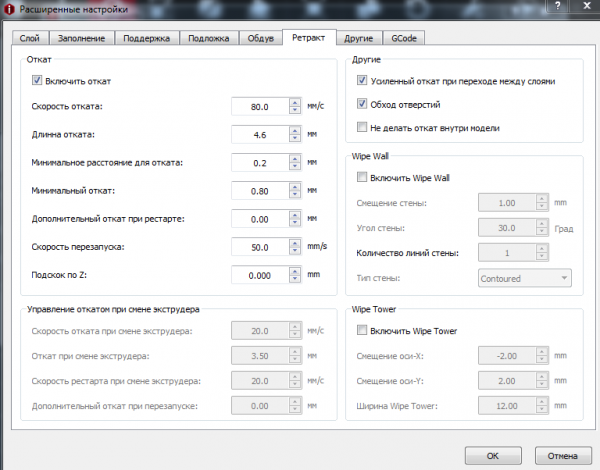Increase Дополнительный откат при рестарте value
The height and width of the screenshot is (470, 600).
pos(295,215)
